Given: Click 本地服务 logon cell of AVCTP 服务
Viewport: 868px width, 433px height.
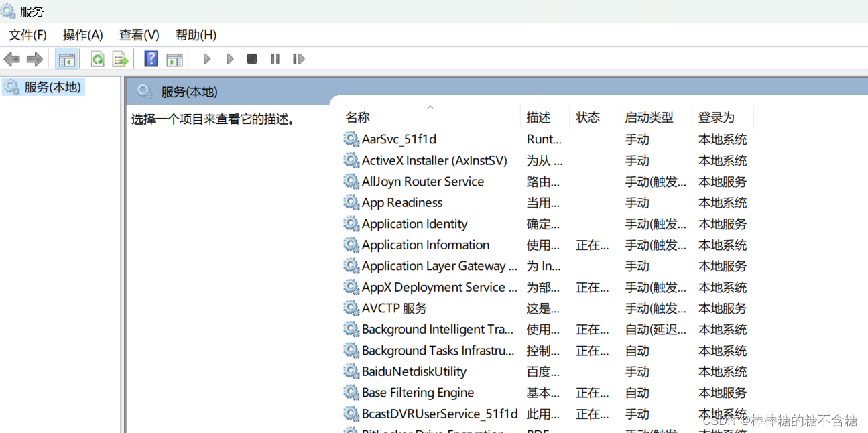Looking at the screenshot, I should (723, 308).
